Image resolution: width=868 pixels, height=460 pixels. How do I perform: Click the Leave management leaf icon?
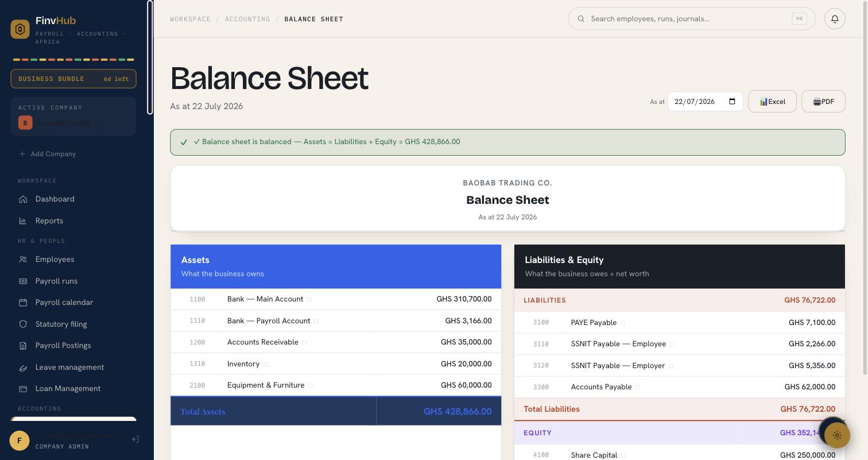[23, 368]
